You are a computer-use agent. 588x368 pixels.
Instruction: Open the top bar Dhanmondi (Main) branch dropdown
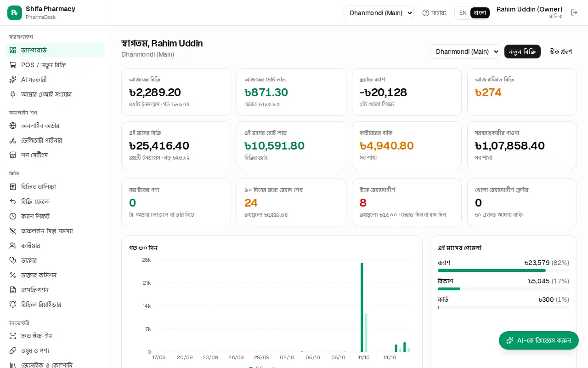point(379,13)
